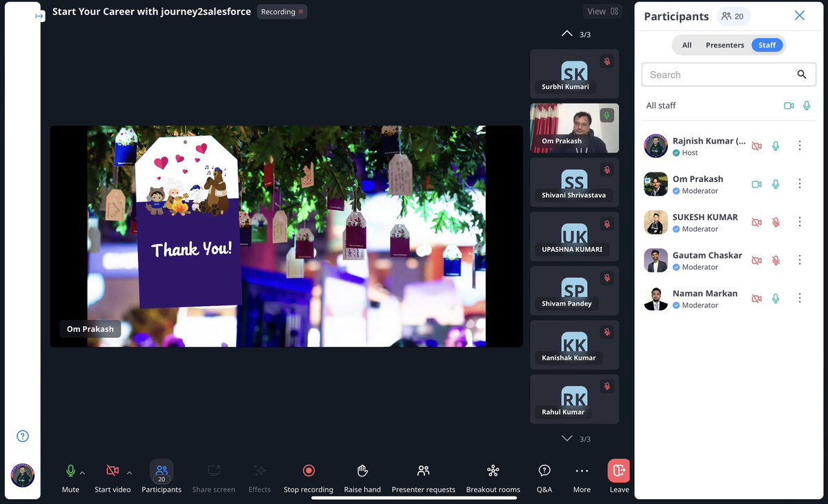Toggle Naman Markan's microphone
The image size is (828, 504).
click(776, 299)
